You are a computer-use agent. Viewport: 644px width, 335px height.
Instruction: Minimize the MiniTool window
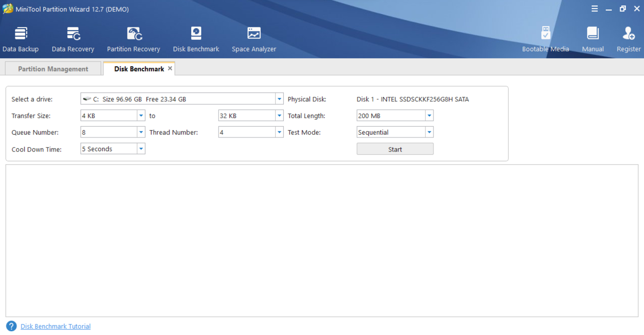(609, 9)
